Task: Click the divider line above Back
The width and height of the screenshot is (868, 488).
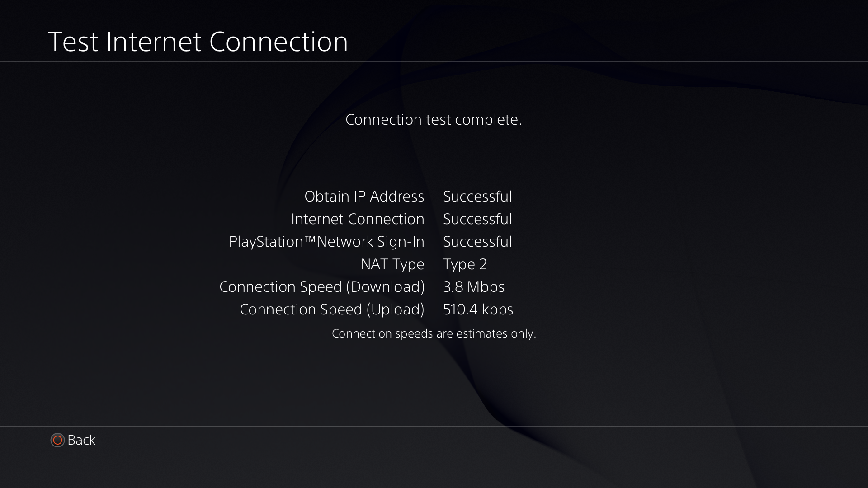Action: pyautogui.click(x=434, y=426)
